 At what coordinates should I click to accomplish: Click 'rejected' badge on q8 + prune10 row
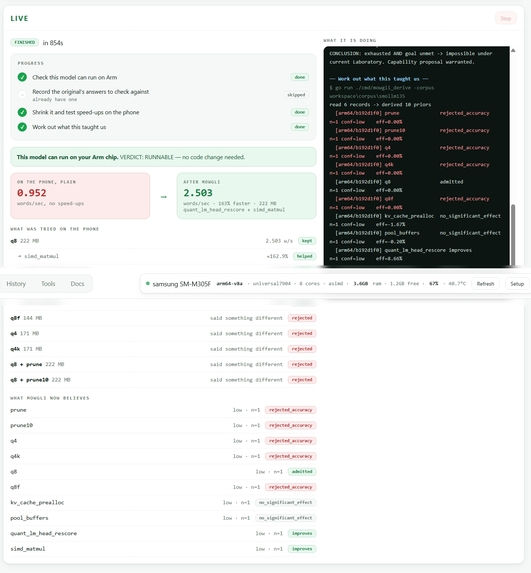302,380
